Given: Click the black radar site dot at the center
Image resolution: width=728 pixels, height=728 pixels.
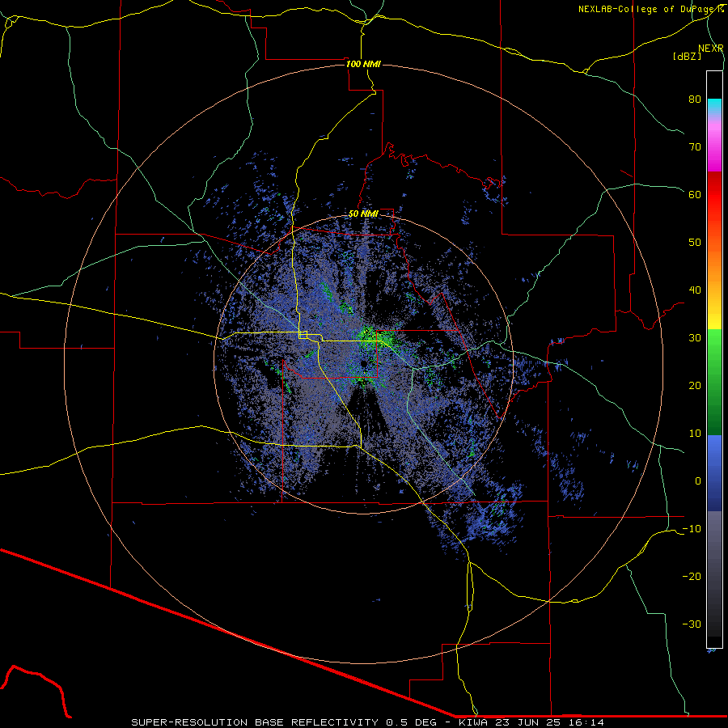Looking at the screenshot, I should coord(364,363).
